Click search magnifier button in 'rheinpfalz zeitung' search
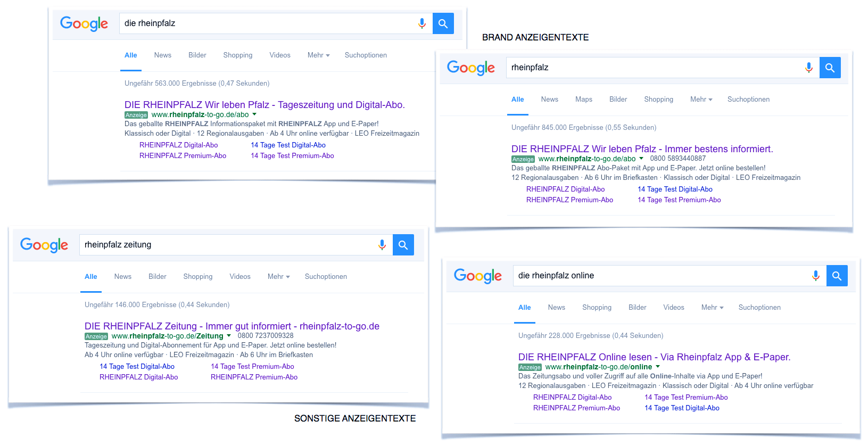The width and height of the screenshot is (868, 446). [403, 245]
